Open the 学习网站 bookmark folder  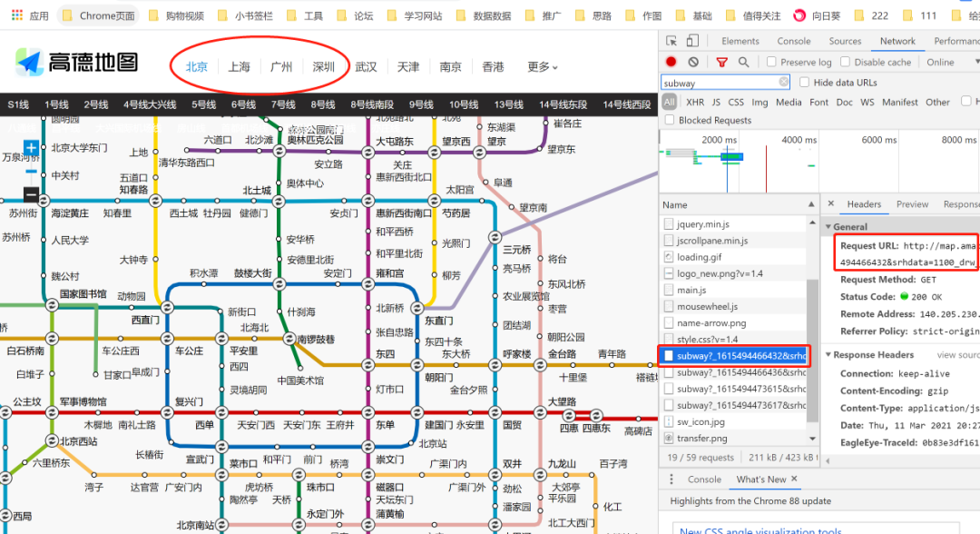(415, 15)
